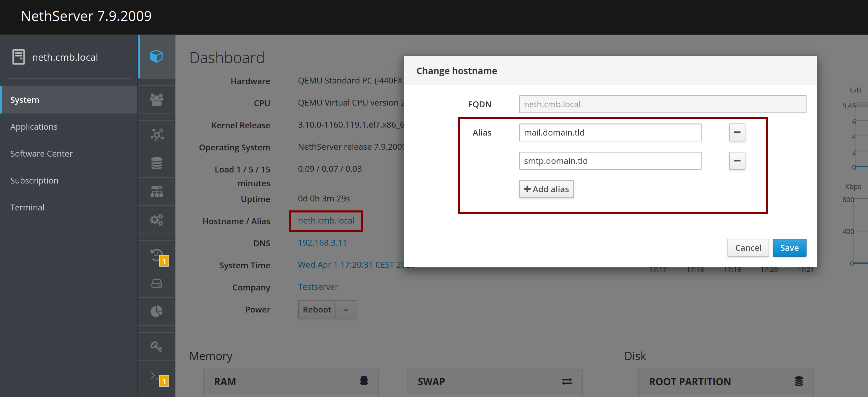
Task: Remove the mail.domain.tld alias
Action: [737, 132]
